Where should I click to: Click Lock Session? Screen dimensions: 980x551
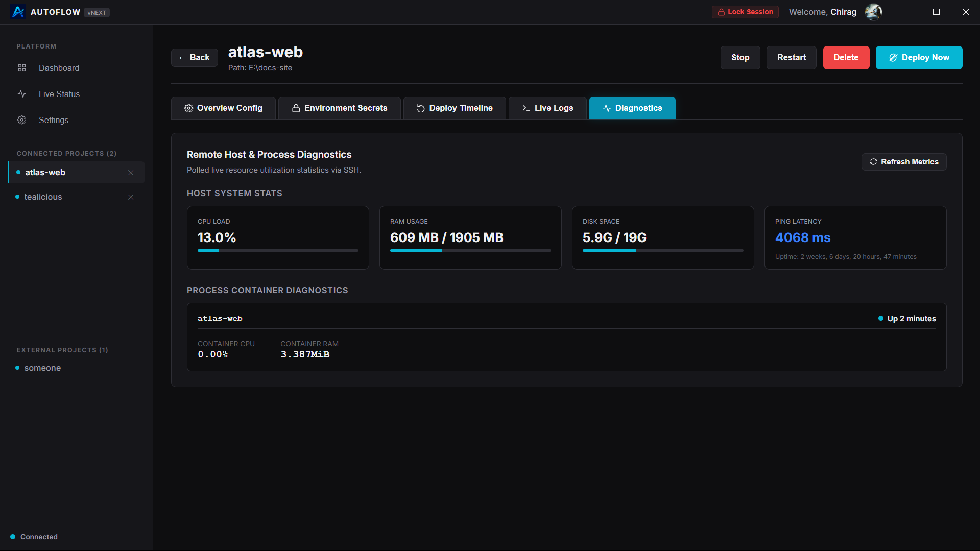tap(745, 12)
